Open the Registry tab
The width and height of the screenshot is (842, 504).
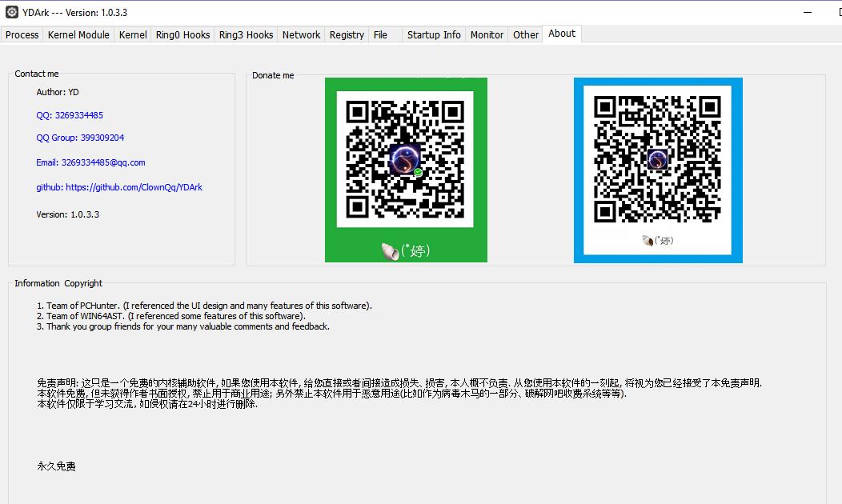[x=347, y=35]
